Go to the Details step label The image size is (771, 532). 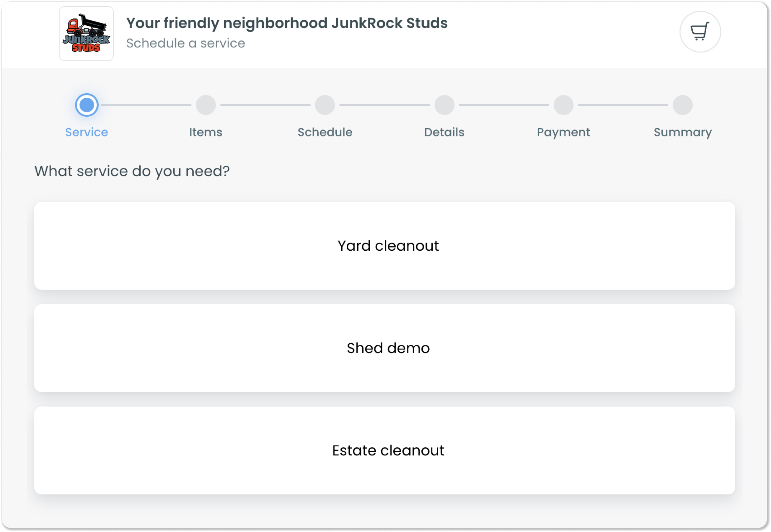point(444,132)
